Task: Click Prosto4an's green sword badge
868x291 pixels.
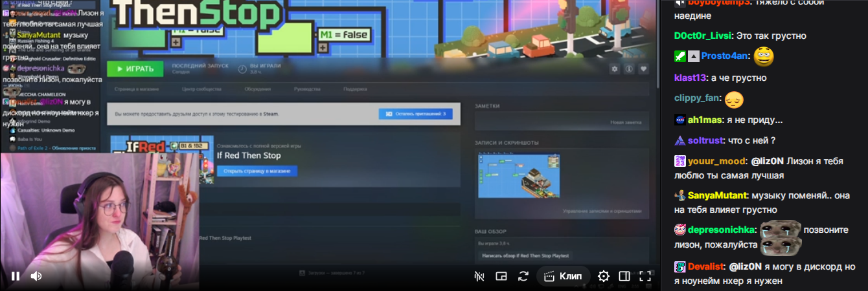Action: pos(680,56)
